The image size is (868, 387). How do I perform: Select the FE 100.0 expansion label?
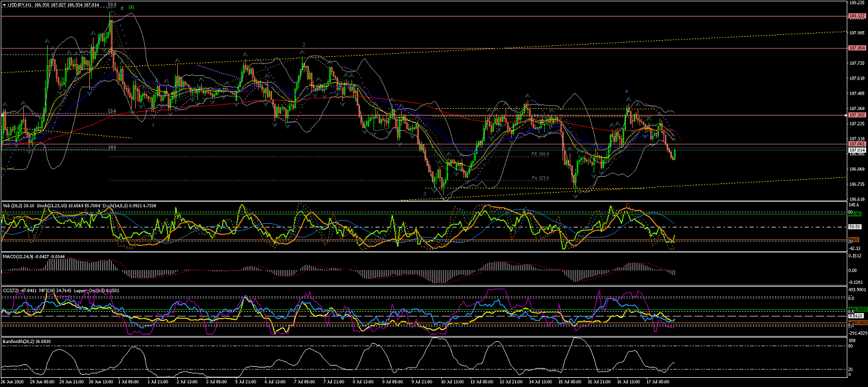pos(540,154)
